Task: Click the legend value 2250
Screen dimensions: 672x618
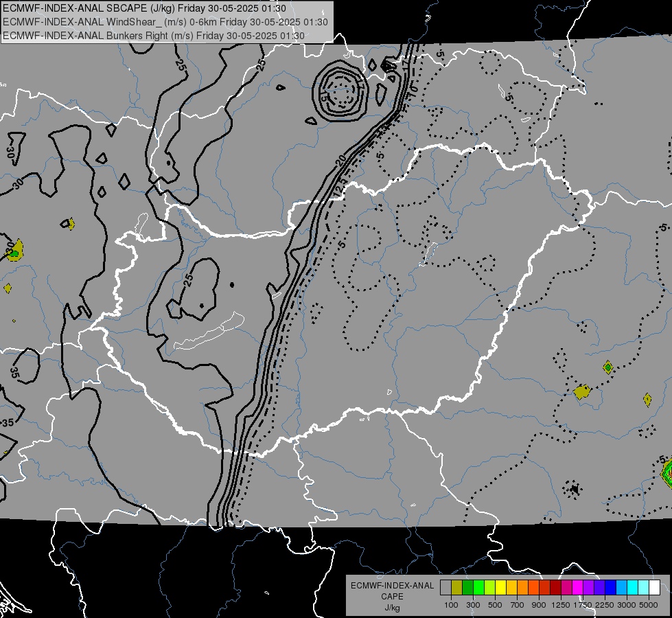Action: [x=605, y=605]
